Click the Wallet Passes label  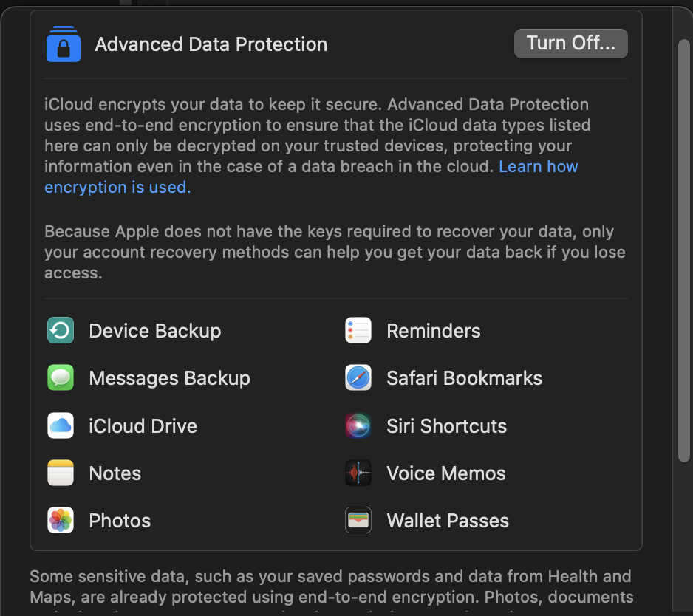tap(448, 520)
